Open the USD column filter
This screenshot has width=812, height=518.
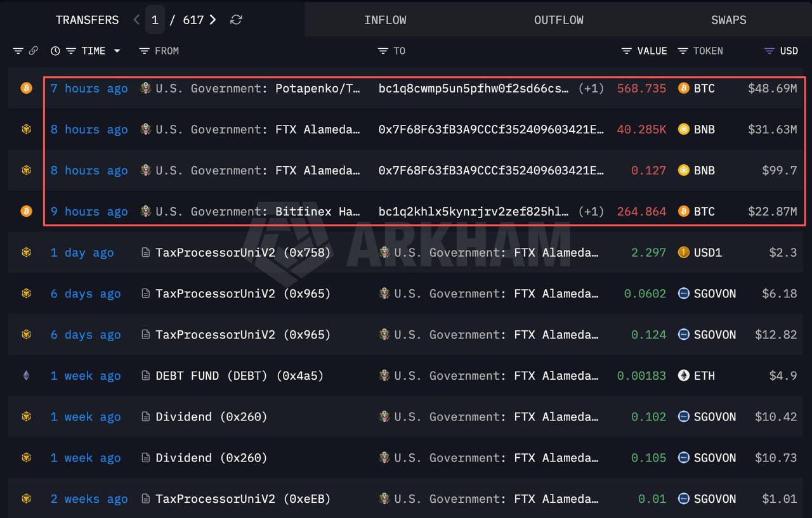tap(769, 51)
